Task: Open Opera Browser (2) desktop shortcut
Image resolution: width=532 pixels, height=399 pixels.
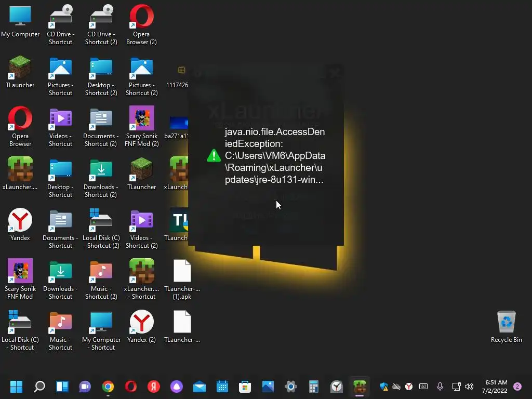Action: pyautogui.click(x=141, y=24)
